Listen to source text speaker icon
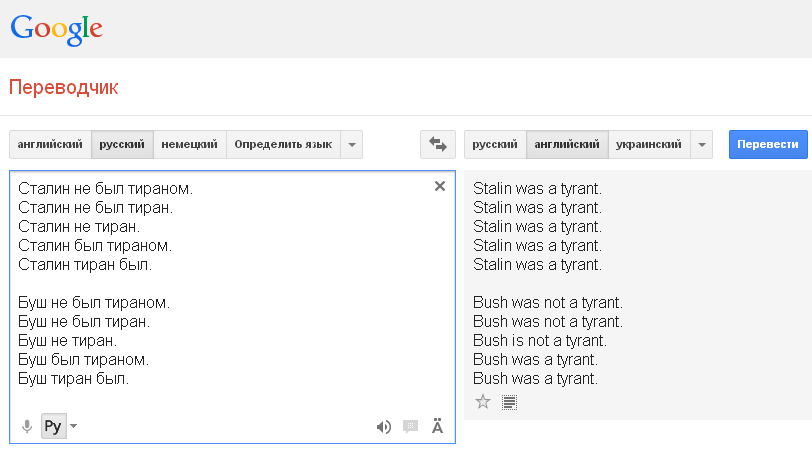Screen dimensions: 812x449 (384, 427)
